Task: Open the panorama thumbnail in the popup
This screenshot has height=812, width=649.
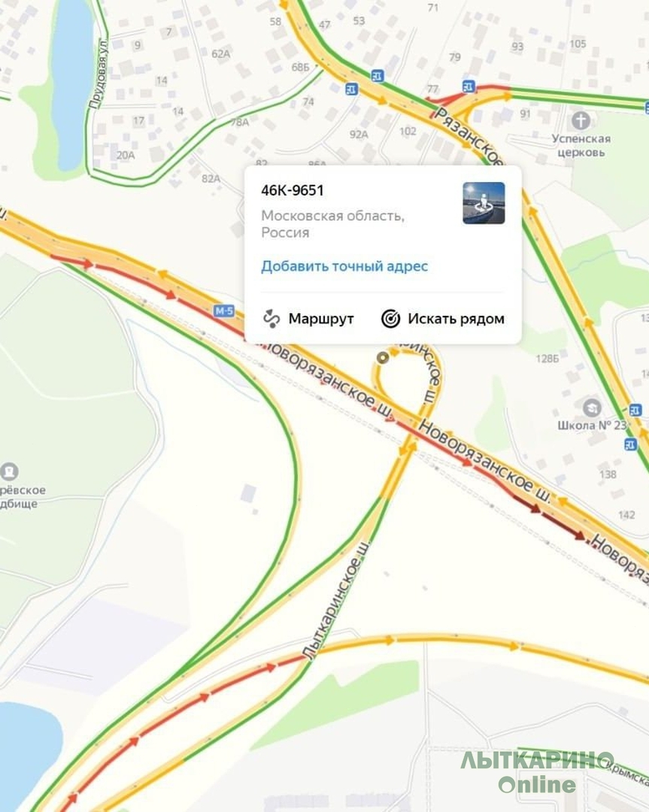Action: tap(484, 203)
